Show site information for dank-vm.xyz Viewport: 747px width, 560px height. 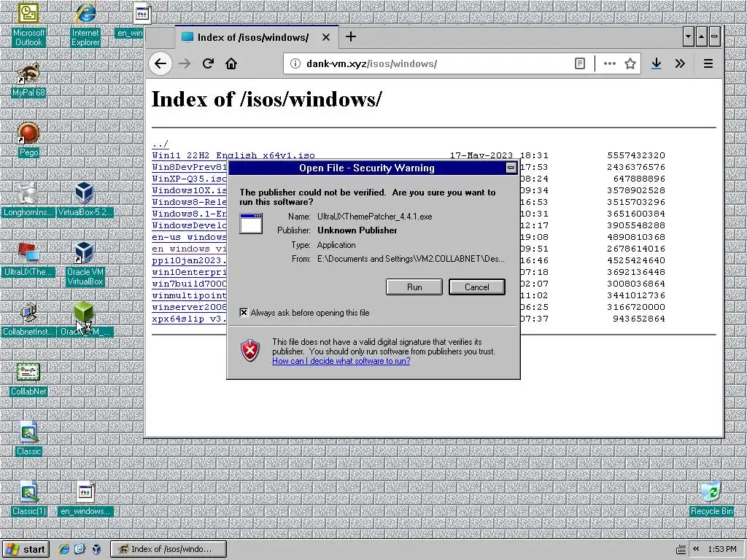pos(295,63)
